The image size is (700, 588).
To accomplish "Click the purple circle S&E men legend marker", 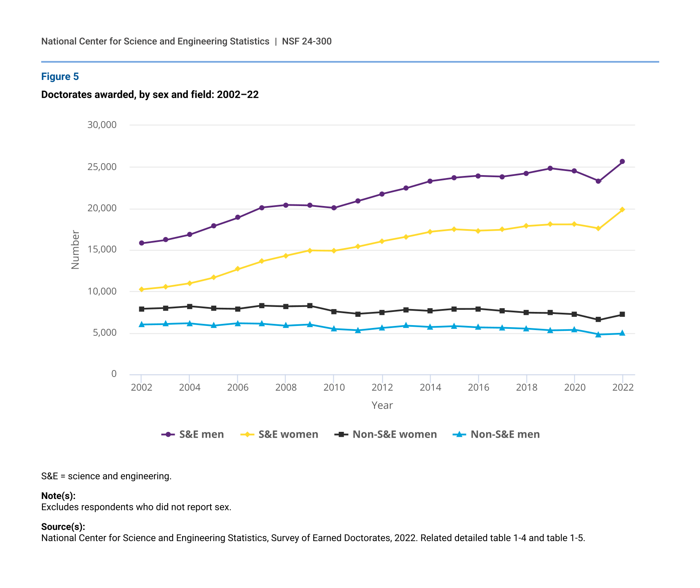I will click(168, 435).
